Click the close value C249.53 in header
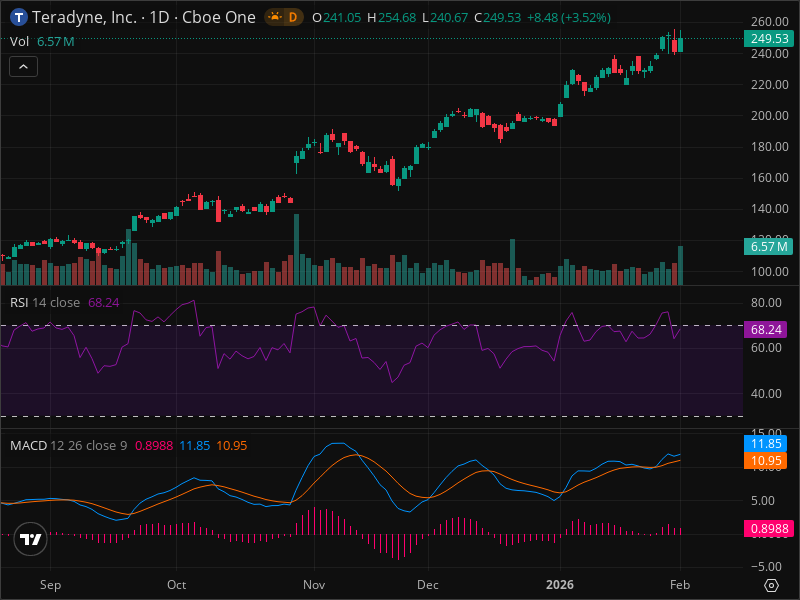This screenshot has height=600, width=800. [x=497, y=18]
